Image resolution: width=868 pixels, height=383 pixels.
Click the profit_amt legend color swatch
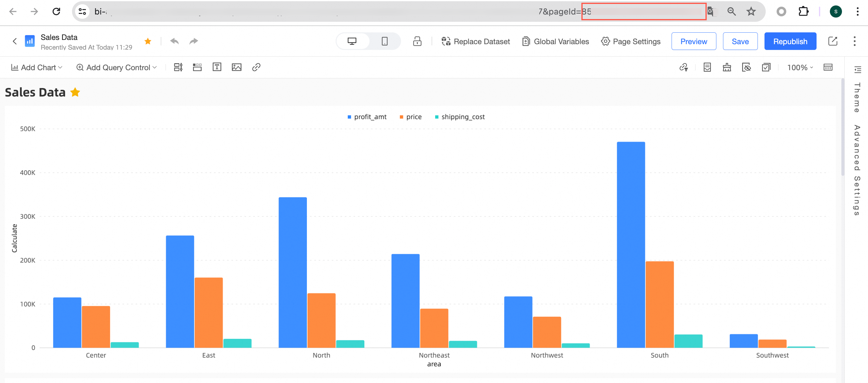(x=349, y=117)
